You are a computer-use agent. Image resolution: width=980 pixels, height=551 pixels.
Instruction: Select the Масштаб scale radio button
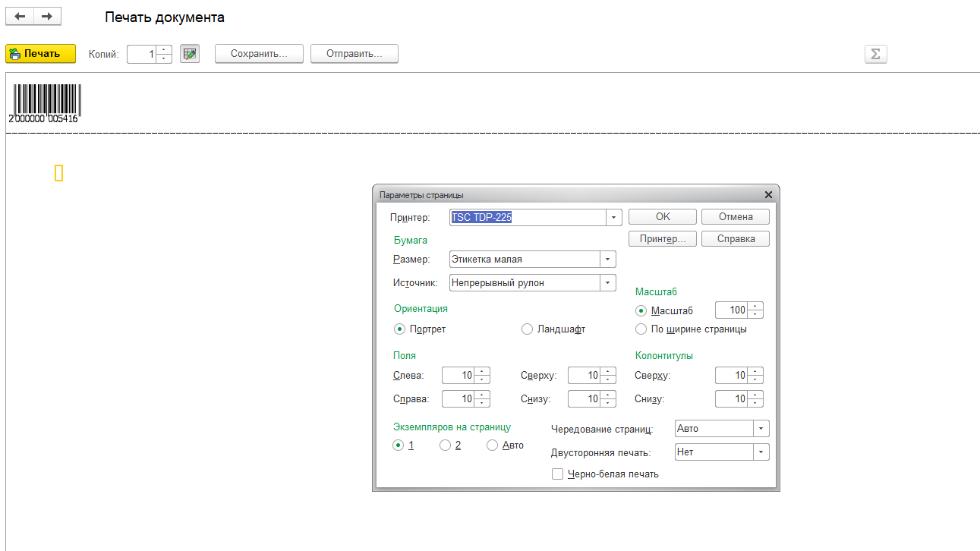pos(641,310)
